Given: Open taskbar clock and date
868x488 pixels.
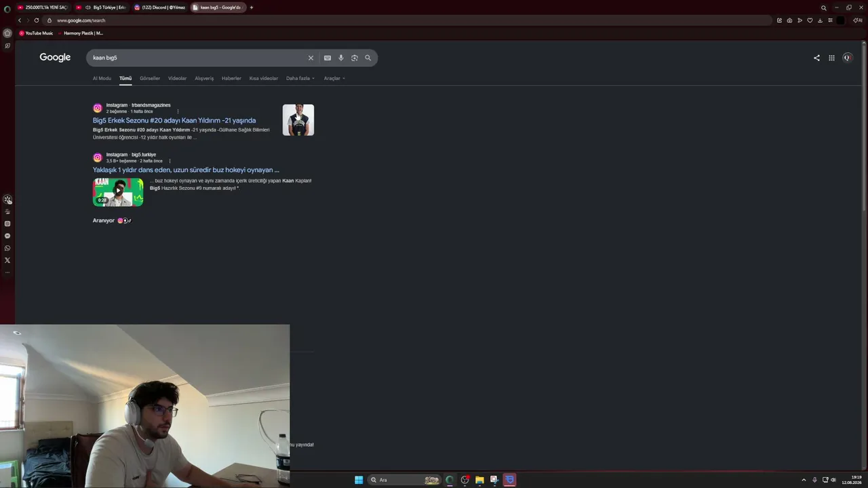Looking at the screenshot, I should (x=852, y=480).
